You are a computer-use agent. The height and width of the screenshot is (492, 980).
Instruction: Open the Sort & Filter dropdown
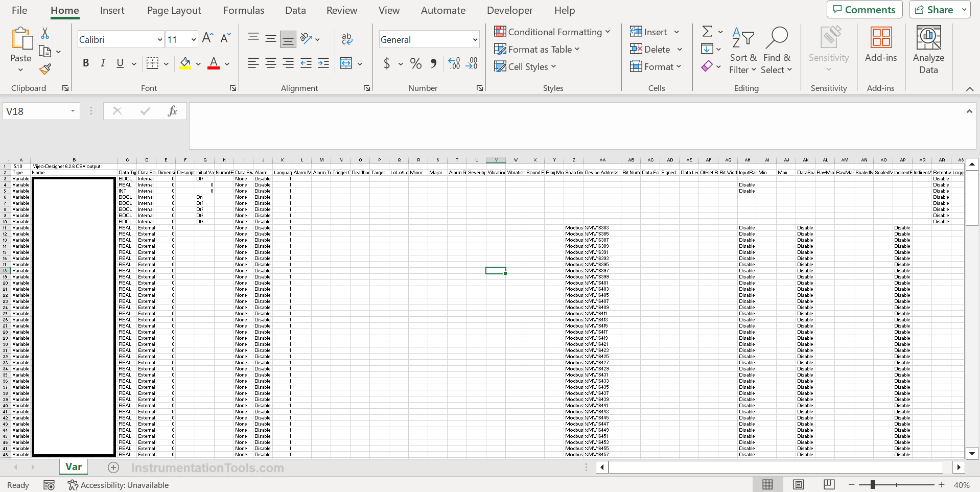coord(743,50)
